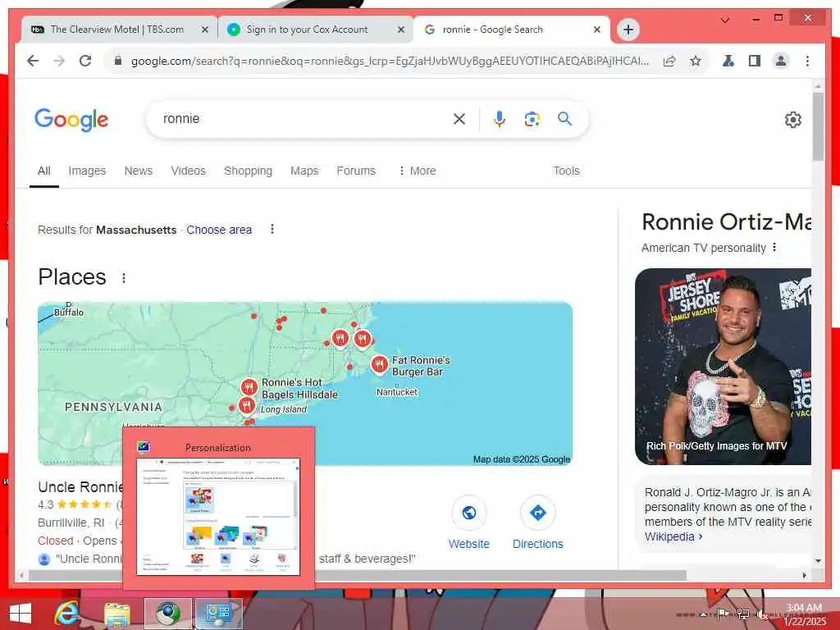This screenshot has width=840, height=630.
Task: Click the forward navigation arrow
Action: (59, 61)
